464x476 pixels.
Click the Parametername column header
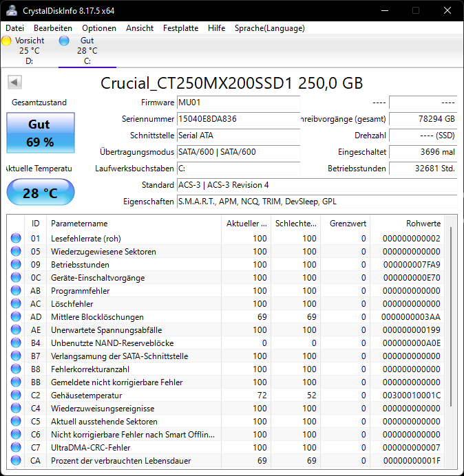point(134,224)
